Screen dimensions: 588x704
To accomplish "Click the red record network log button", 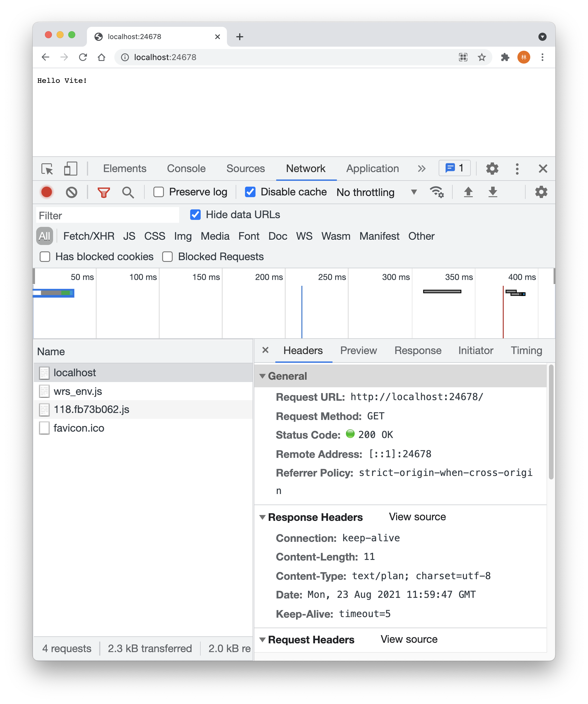I will click(x=47, y=192).
